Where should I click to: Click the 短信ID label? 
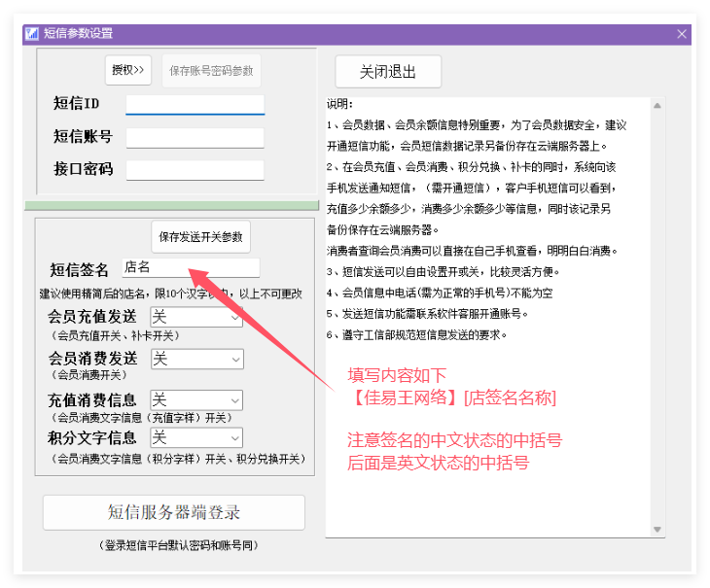[x=76, y=103]
